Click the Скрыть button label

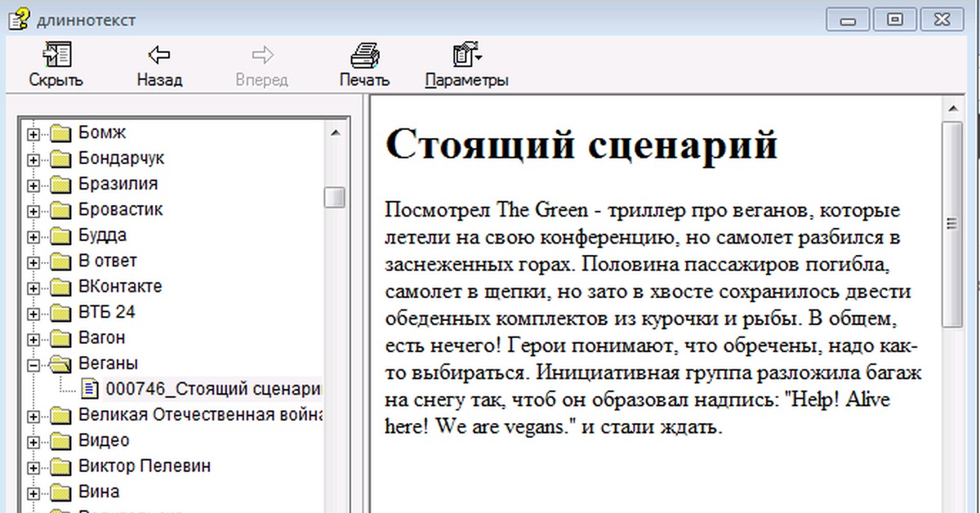pyautogui.click(x=56, y=80)
